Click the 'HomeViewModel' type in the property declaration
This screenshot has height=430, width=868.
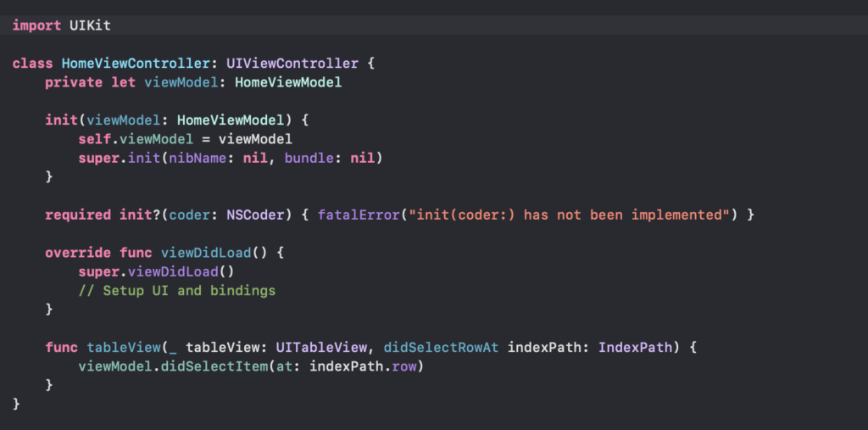(288, 82)
